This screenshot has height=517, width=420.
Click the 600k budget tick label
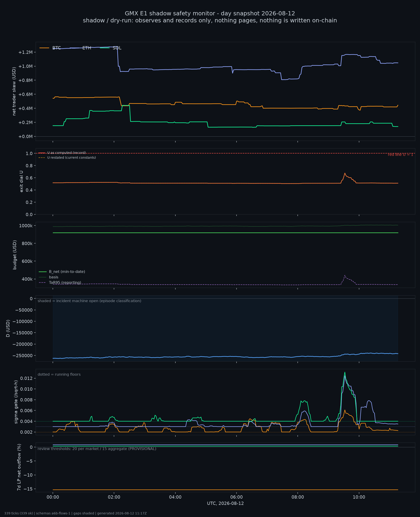27,261
